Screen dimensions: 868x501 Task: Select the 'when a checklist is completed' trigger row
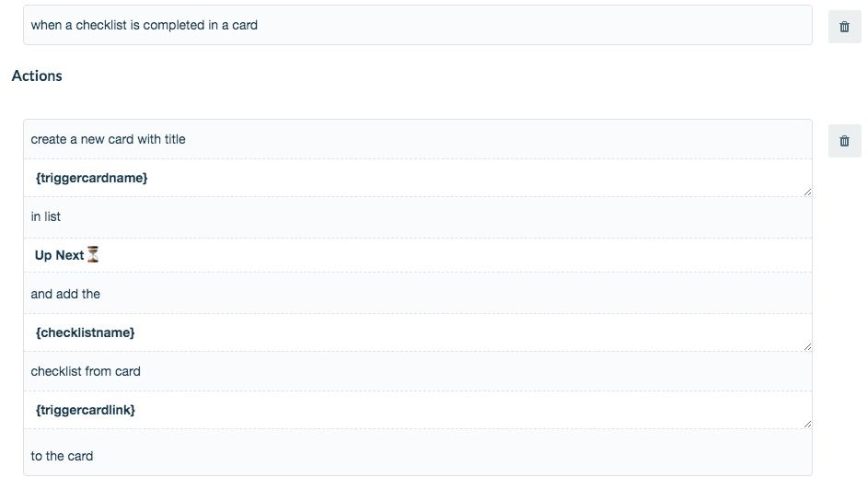coord(417,25)
